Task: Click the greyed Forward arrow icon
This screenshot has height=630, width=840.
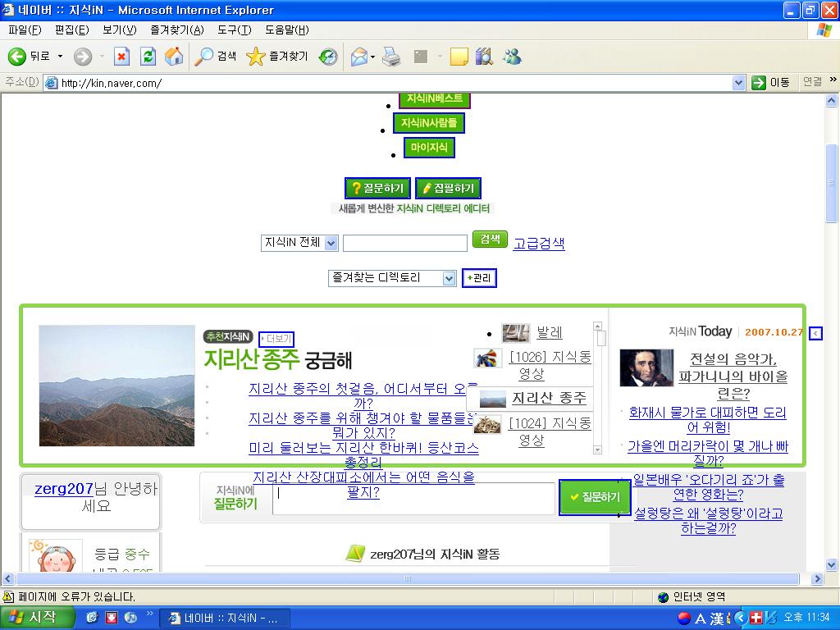Action: coord(83,57)
